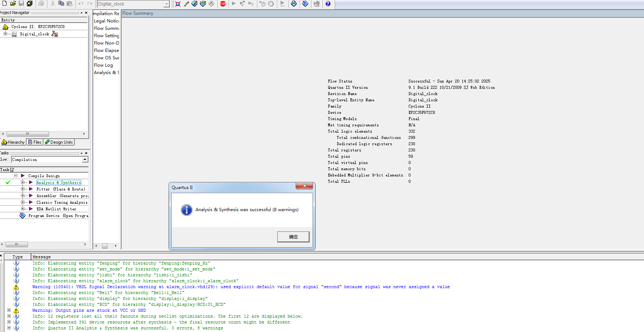Image resolution: width=644 pixels, height=332 pixels.
Task: Click the red STOP processing icon
Action: (x=223, y=4)
